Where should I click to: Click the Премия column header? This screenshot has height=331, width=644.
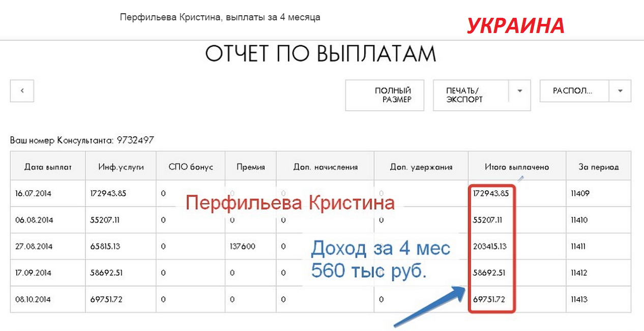[251, 167]
